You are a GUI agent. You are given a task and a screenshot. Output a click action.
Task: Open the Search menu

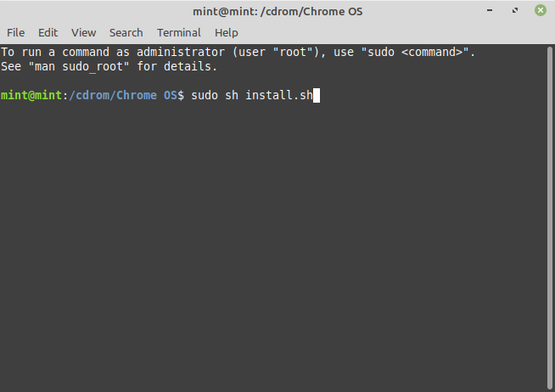(126, 32)
